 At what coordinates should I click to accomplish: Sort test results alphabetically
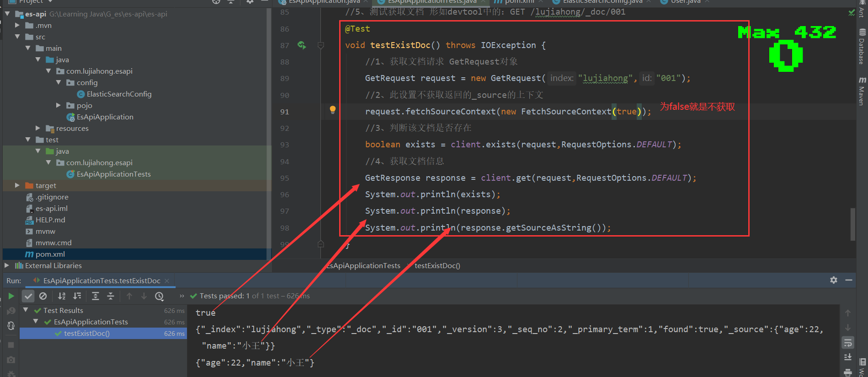pos(62,296)
